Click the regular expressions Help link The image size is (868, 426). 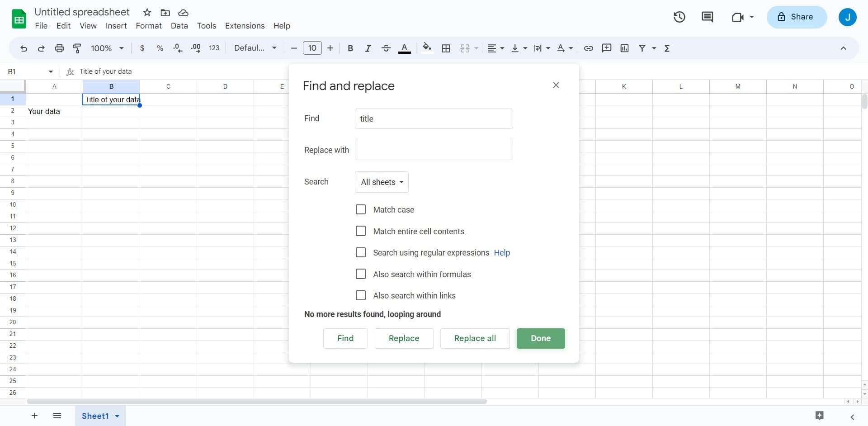[502, 253]
